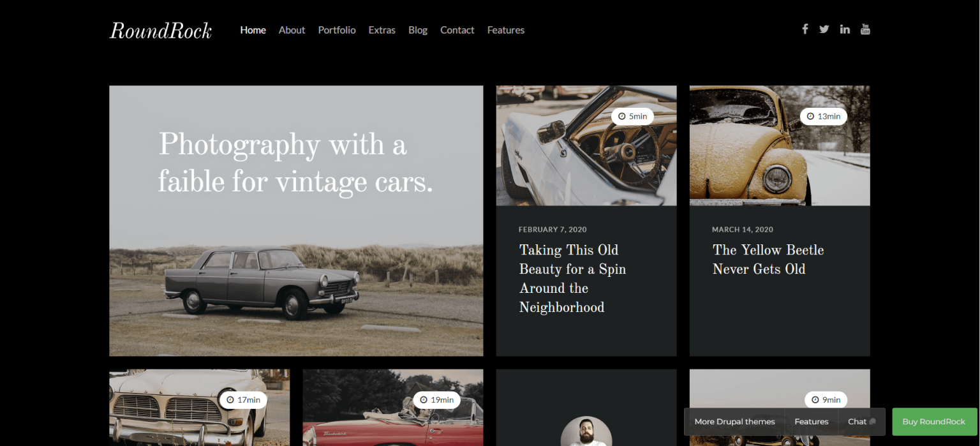Viewport: 980px width, 446px height.
Task: Click the RoundRock logo
Action: pos(160,30)
